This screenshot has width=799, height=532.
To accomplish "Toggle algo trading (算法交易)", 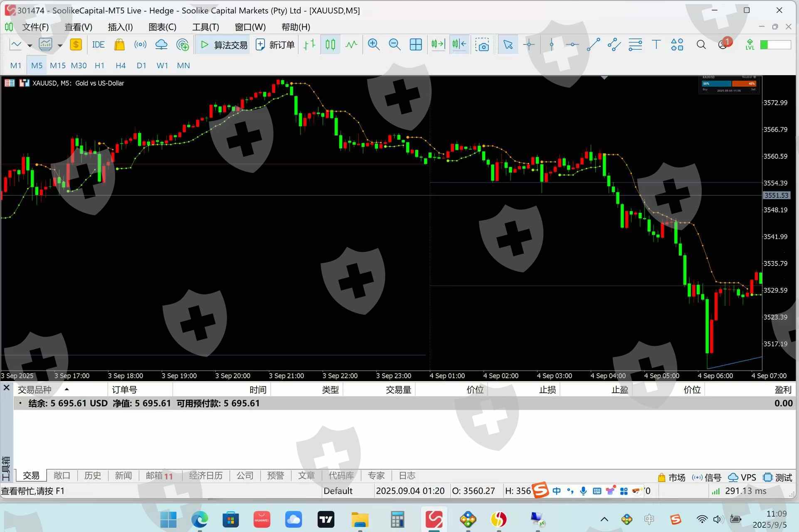I will point(222,44).
